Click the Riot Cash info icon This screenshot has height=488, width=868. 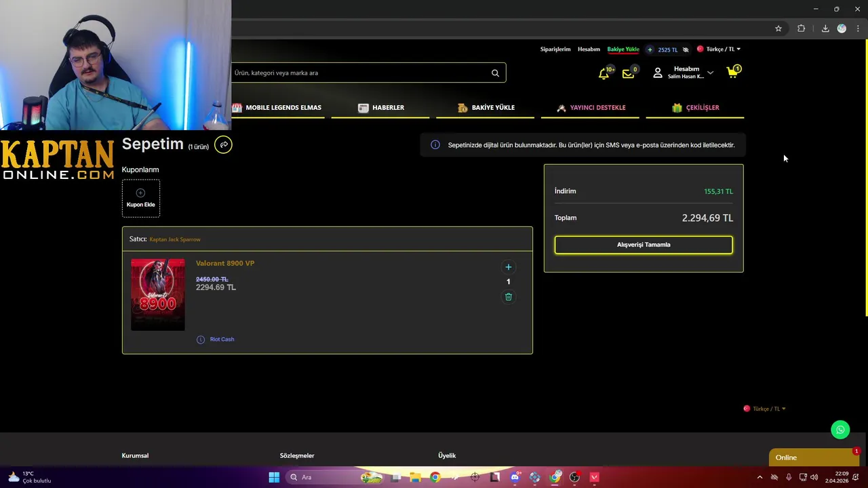(x=201, y=340)
